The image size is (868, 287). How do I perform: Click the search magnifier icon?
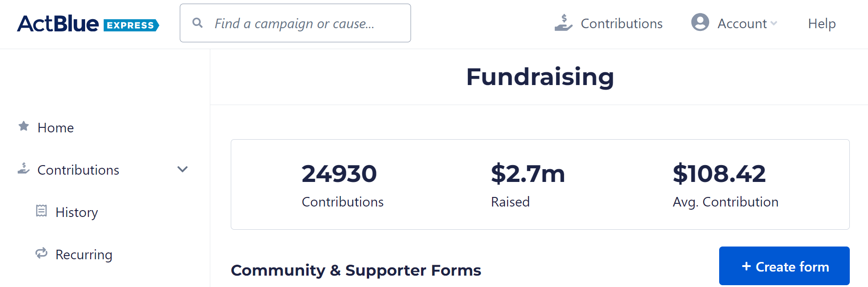click(x=197, y=23)
